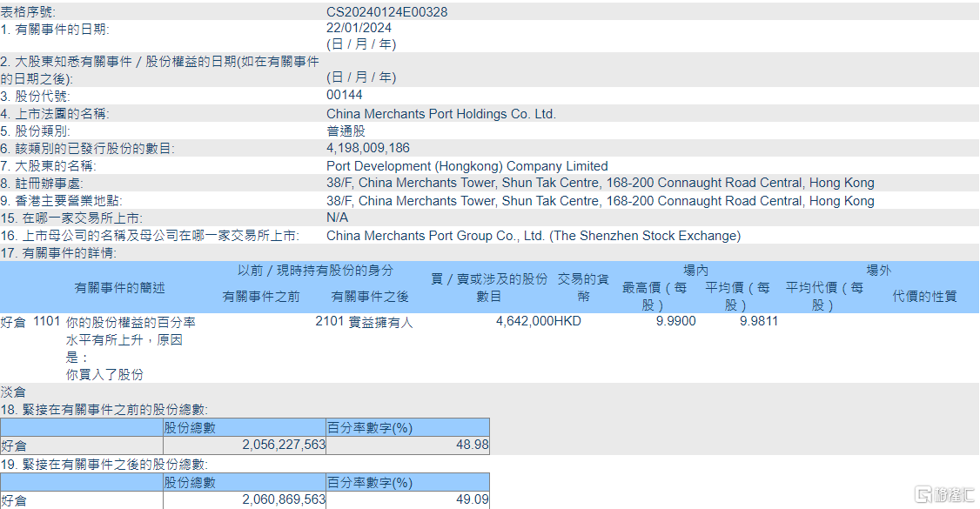
Task: Select Port Development (Hongkong) Company Limited text
Action: [467, 166]
